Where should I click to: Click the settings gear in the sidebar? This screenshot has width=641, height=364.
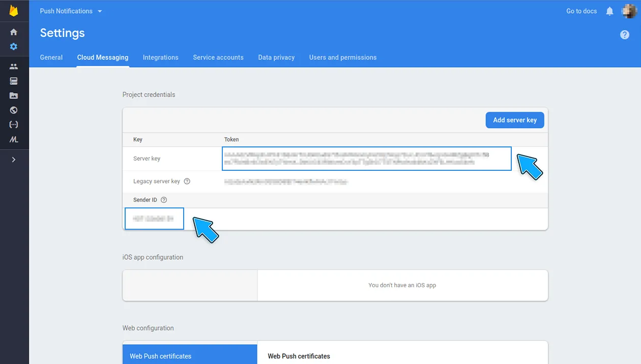[x=14, y=47]
